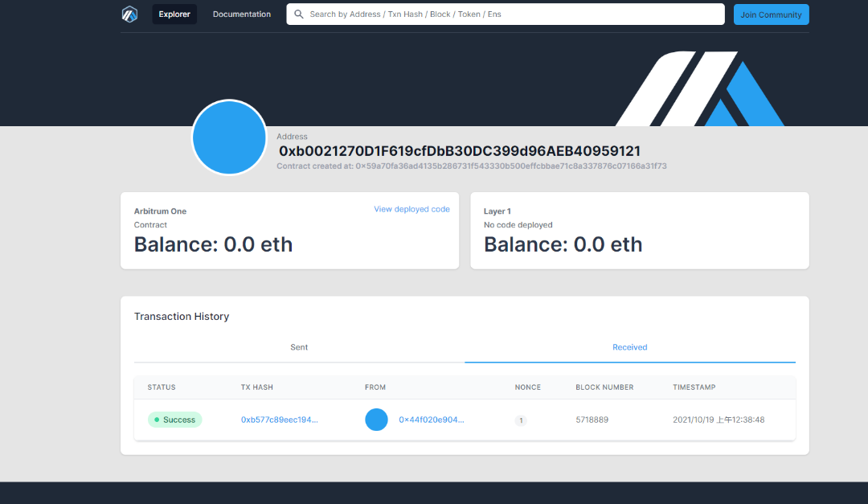Switch to the Sent transactions tab

click(x=299, y=347)
